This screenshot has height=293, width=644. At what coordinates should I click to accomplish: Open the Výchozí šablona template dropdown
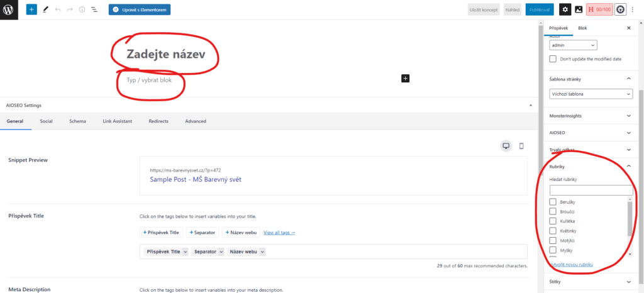pyautogui.click(x=591, y=94)
